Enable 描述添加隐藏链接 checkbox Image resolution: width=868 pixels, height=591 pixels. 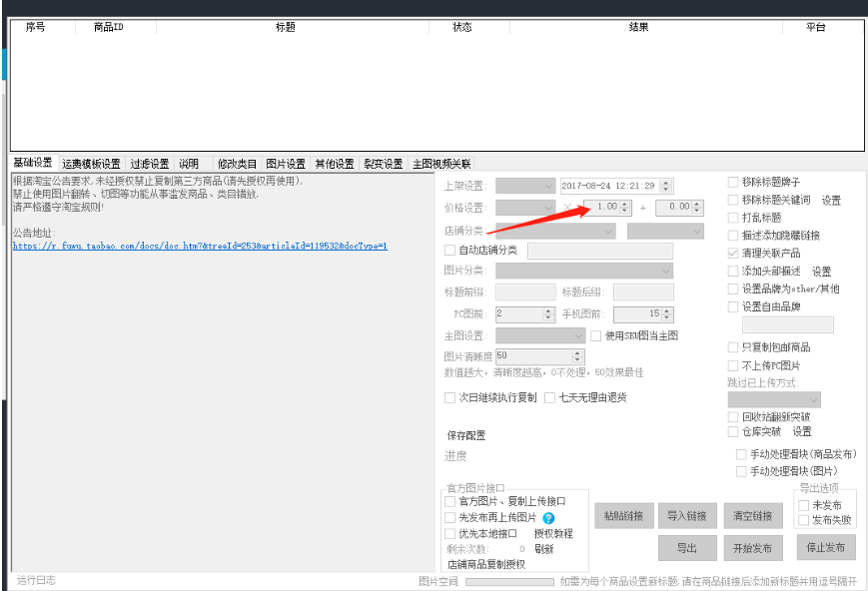pyautogui.click(x=733, y=236)
